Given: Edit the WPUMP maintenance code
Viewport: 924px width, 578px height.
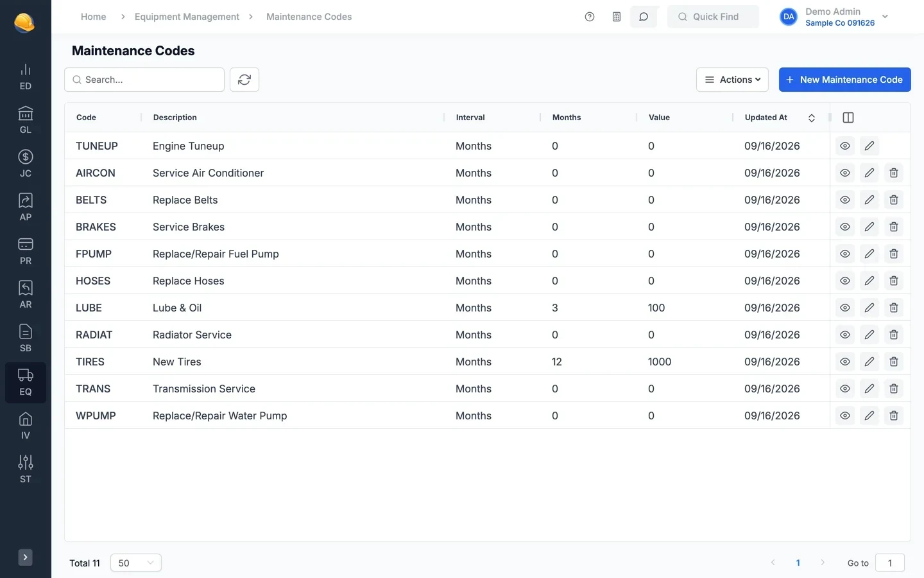Looking at the screenshot, I should [869, 416].
